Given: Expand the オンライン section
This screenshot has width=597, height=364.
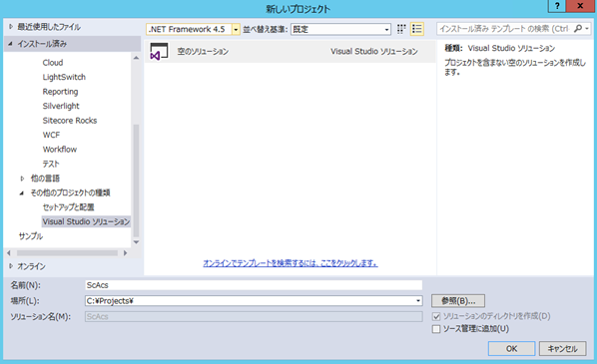Looking at the screenshot, I should pos(11,266).
